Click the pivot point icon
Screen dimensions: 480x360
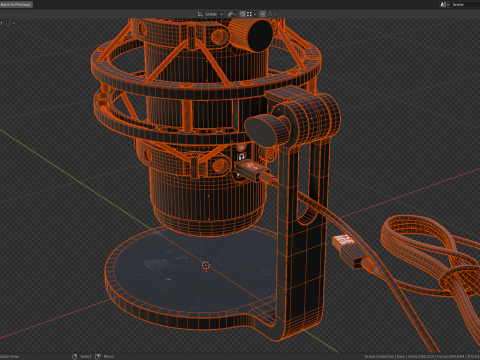230,14
